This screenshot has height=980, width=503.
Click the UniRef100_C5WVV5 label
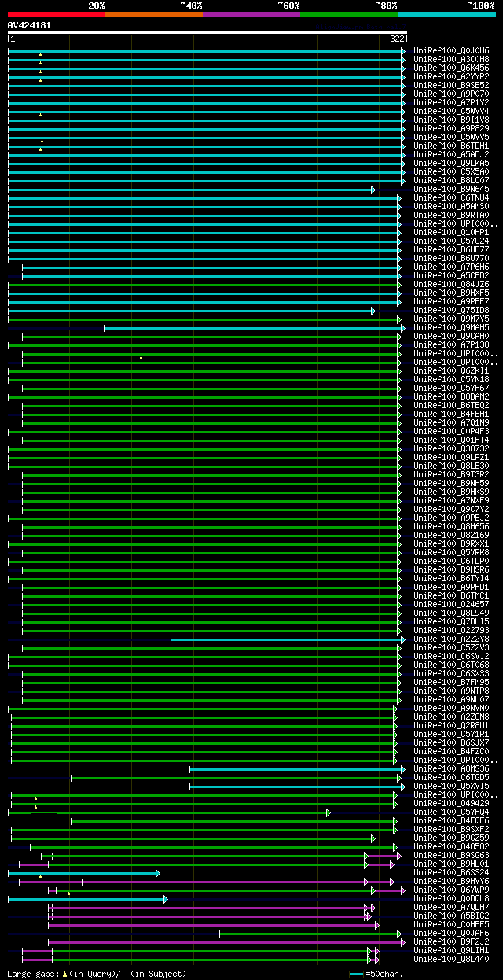pyautogui.click(x=451, y=137)
